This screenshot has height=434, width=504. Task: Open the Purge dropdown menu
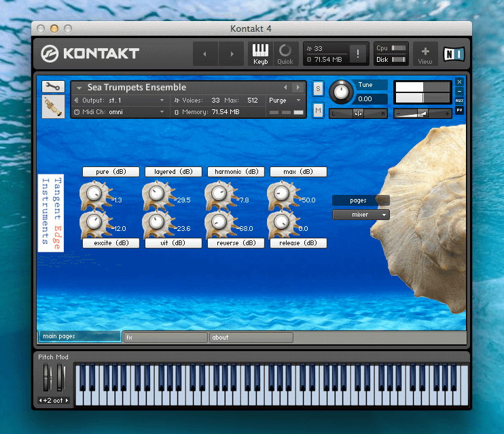[x=285, y=101]
